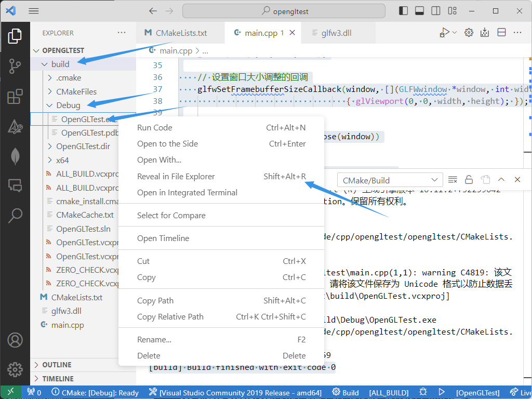The image size is (532, 399).
Task: Expand the OUTLINE section
Action: click(57, 365)
